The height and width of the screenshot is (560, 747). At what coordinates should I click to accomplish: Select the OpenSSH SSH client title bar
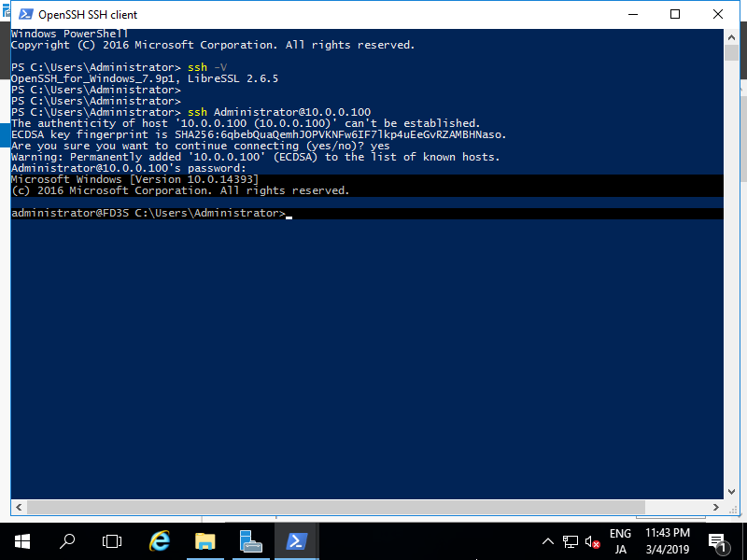coord(373,14)
